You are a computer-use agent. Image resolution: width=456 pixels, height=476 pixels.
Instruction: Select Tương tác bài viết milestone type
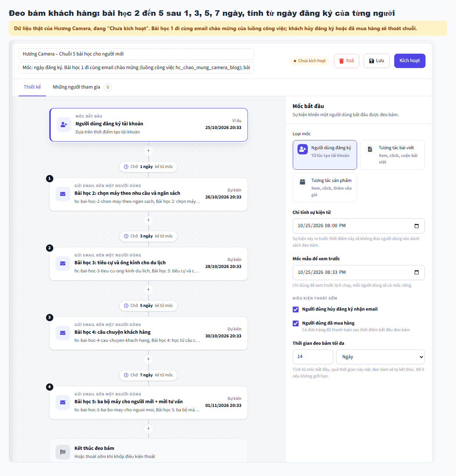click(392, 155)
